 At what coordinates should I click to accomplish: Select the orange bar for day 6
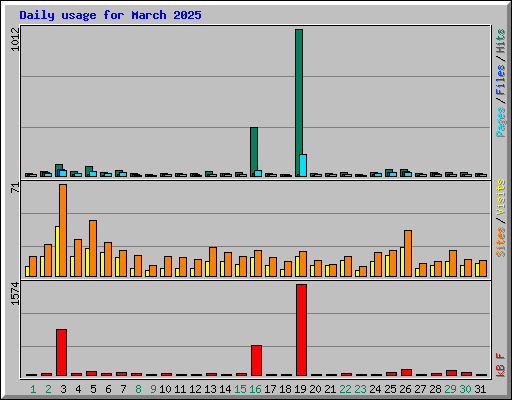click(108, 259)
